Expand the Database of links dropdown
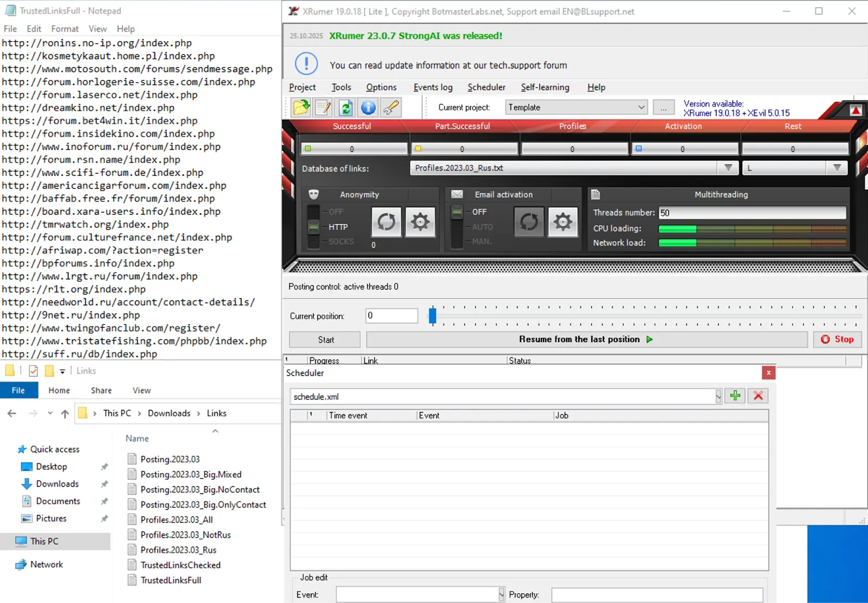The height and width of the screenshot is (603, 868). tap(727, 168)
